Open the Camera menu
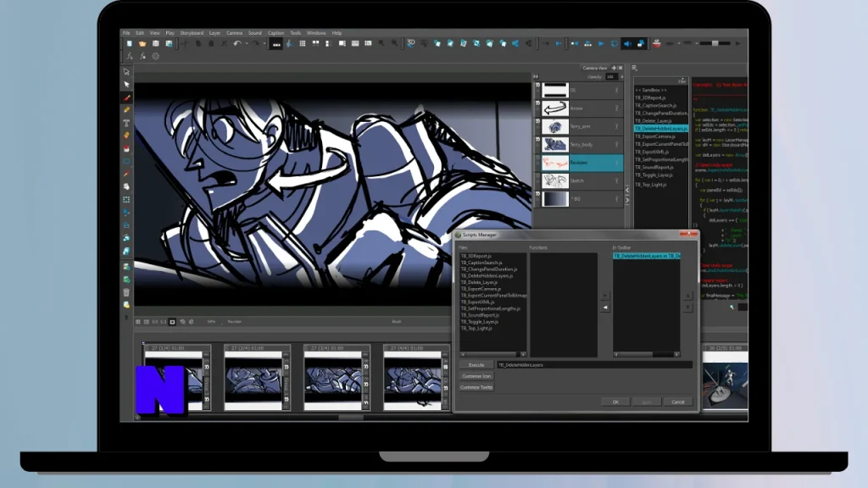 tap(234, 33)
